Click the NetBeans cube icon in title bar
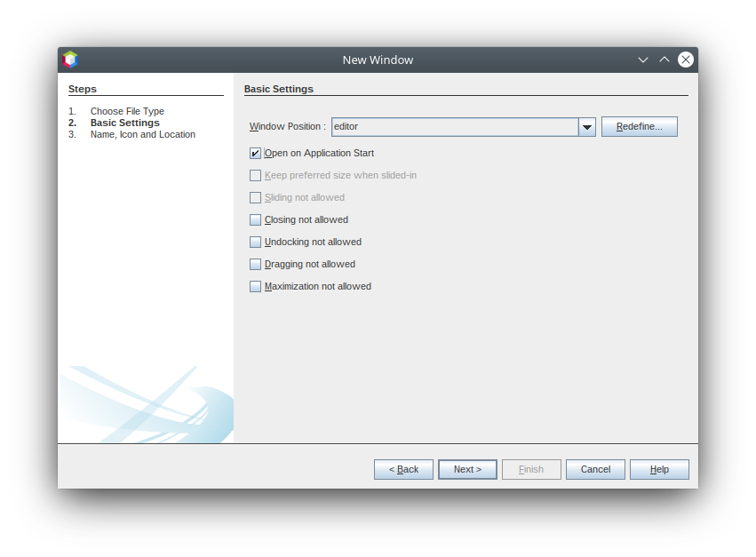The image size is (756, 557). point(70,60)
